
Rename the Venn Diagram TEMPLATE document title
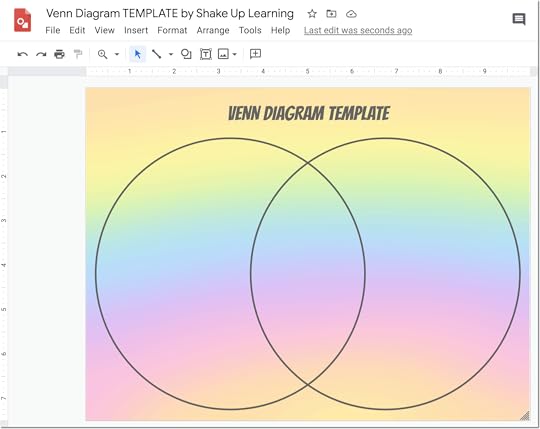click(x=170, y=13)
